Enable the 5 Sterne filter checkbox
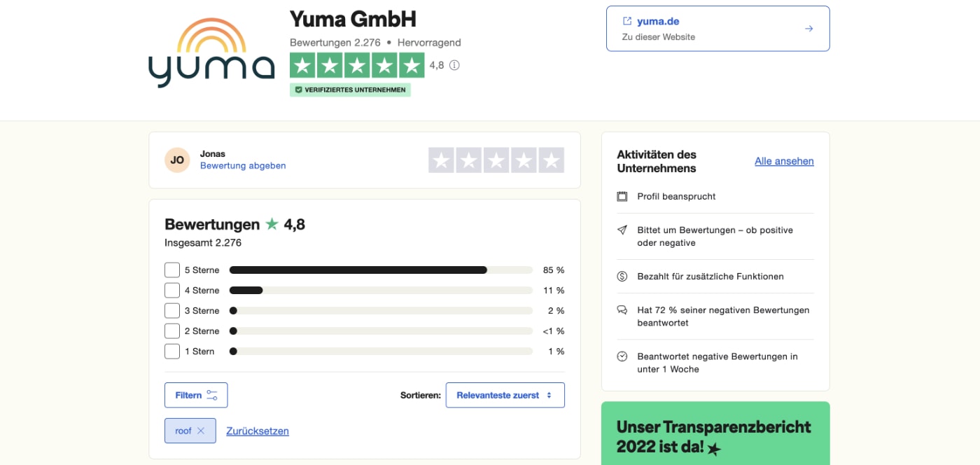 tap(171, 270)
